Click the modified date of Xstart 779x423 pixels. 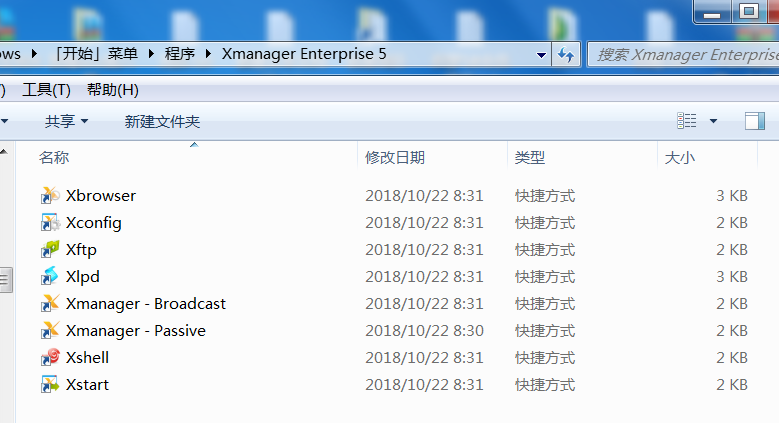424,385
